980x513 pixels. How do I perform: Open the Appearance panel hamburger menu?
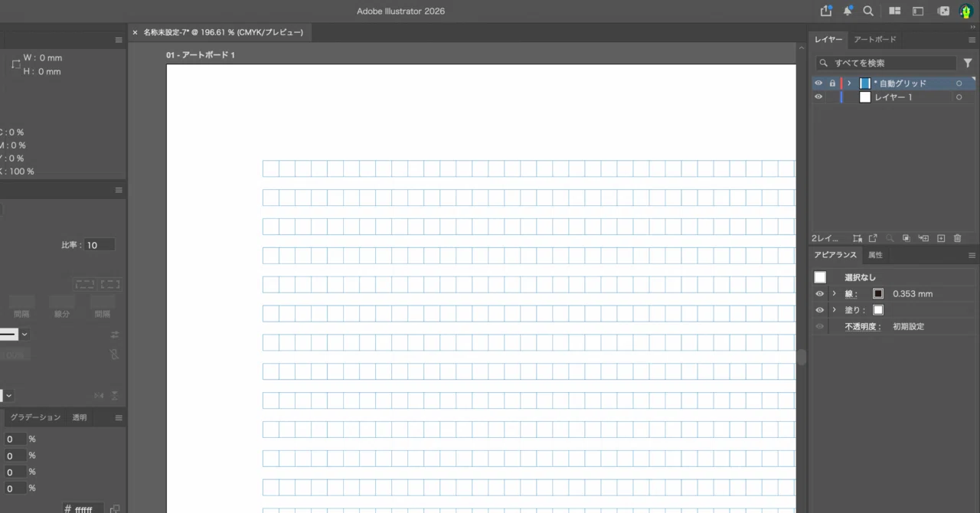tap(972, 256)
